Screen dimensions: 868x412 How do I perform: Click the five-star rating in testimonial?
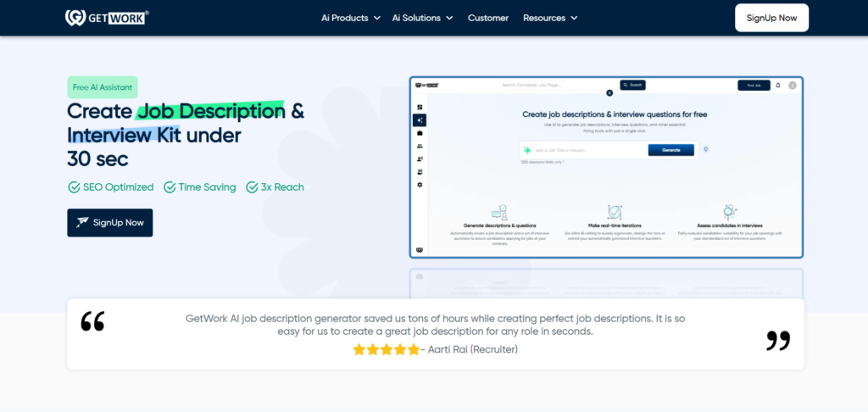tap(387, 349)
